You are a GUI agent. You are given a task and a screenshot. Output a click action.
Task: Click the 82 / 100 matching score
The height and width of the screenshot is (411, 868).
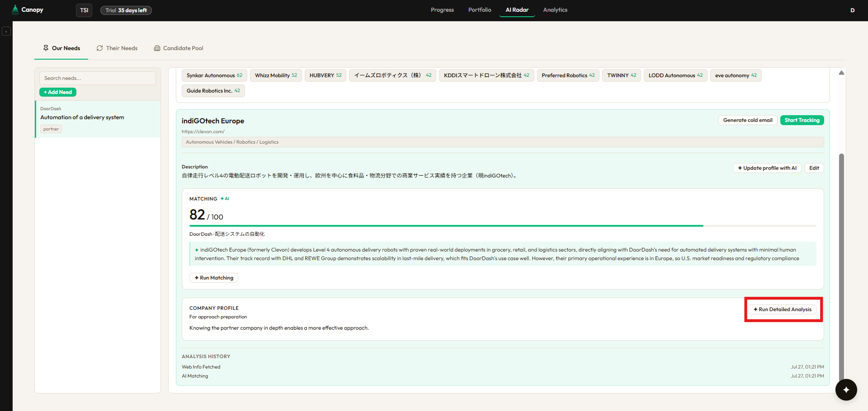coord(206,215)
